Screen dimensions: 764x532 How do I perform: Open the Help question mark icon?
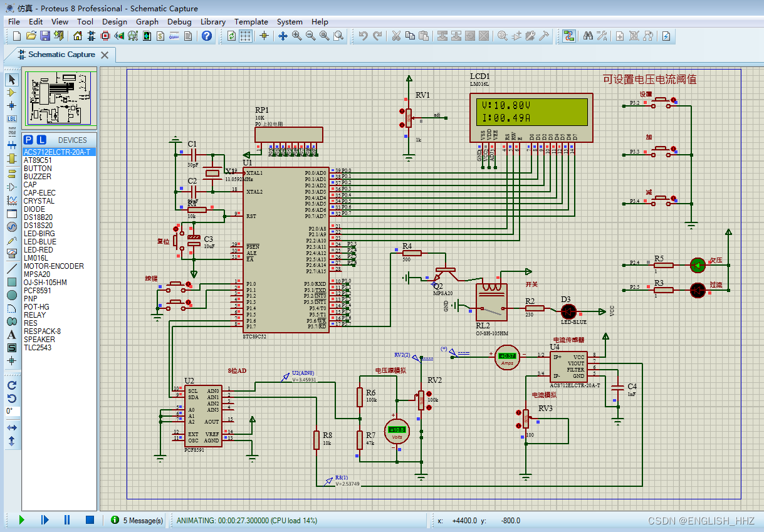(x=207, y=36)
